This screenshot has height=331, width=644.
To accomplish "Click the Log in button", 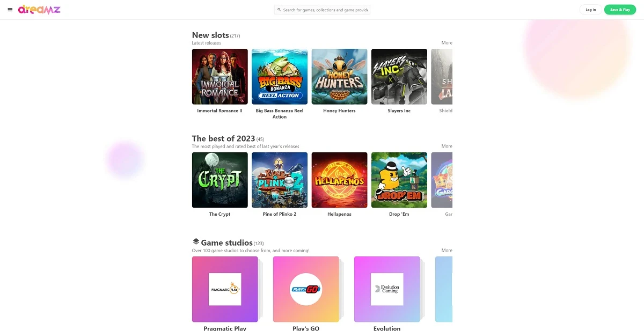I will click(x=590, y=10).
